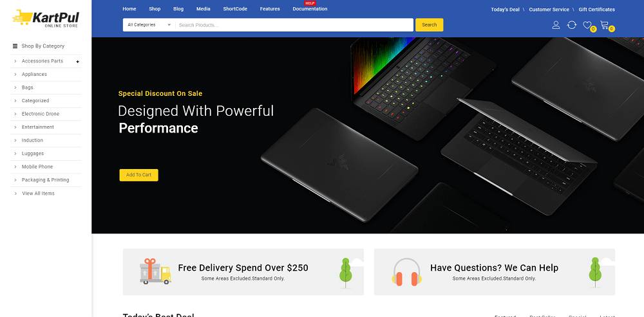Open the wishlist heart icon
Viewport: 644px width, 317px height.
point(587,25)
